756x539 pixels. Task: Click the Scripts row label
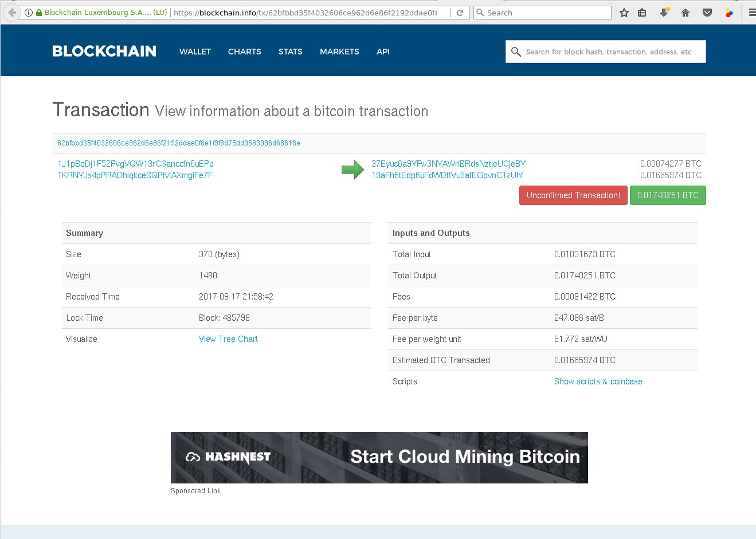click(405, 381)
